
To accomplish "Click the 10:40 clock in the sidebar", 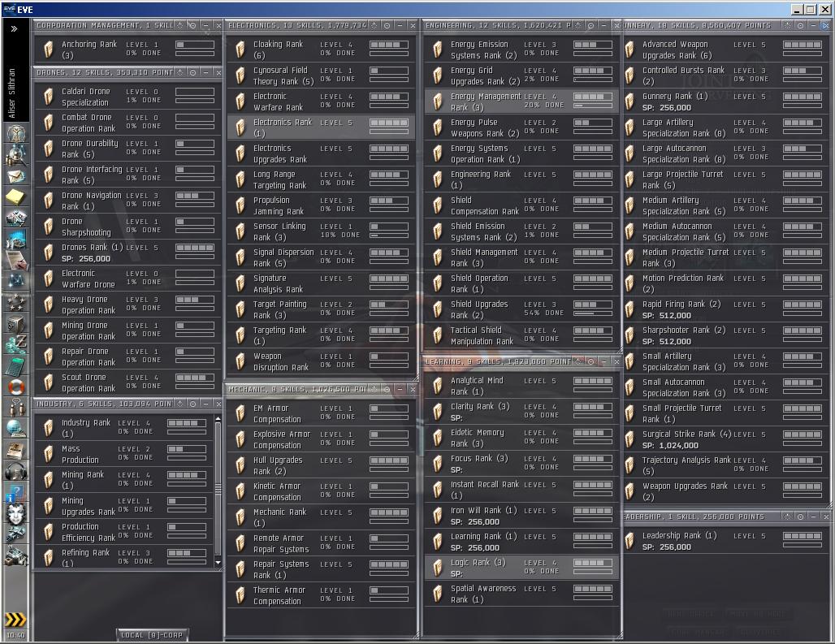I will point(15,635).
